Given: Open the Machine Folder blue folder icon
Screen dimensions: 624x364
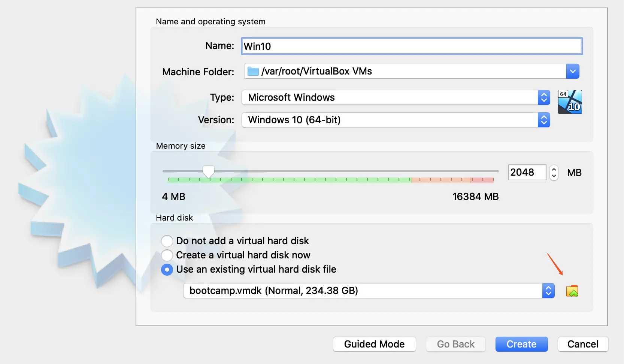Looking at the screenshot, I should 252,71.
